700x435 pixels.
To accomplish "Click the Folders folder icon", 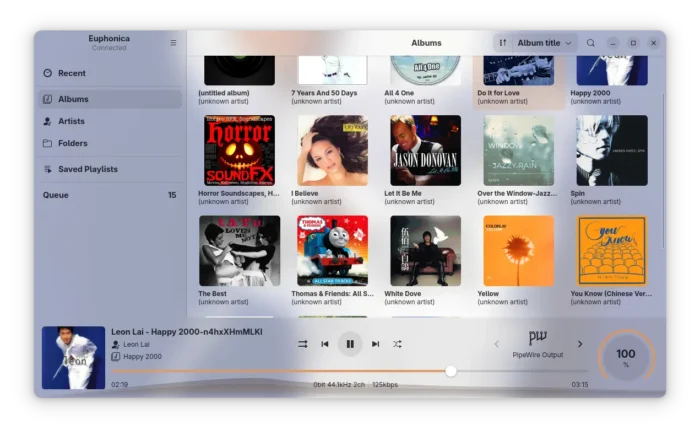I will pyautogui.click(x=47, y=143).
